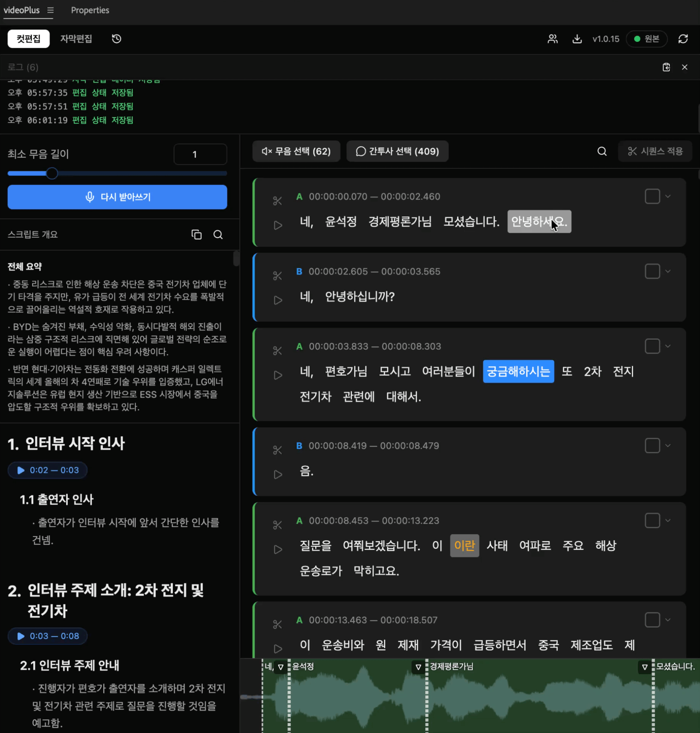The width and height of the screenshot is (700, 733).
Task: Open the marker dropdown before 경제평론가님 in waveform
Action: 418,667
